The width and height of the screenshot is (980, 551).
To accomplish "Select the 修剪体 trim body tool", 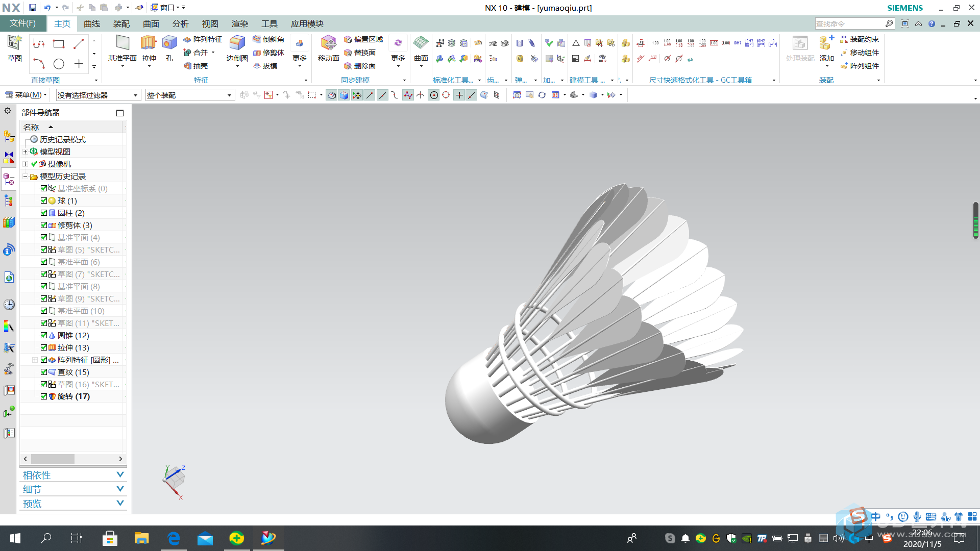I will click(x=268, y=53).
